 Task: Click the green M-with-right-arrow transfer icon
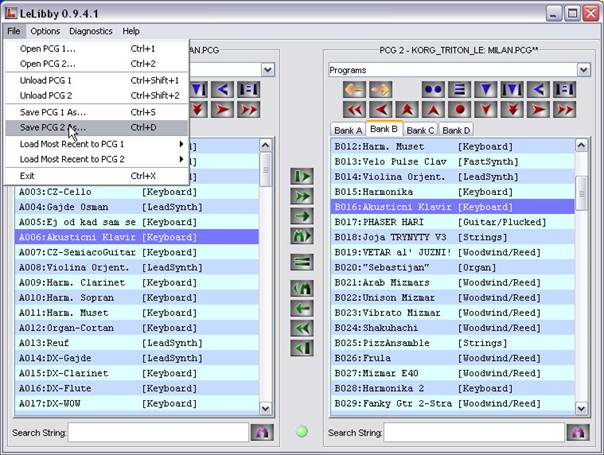[x=302, y=236]
